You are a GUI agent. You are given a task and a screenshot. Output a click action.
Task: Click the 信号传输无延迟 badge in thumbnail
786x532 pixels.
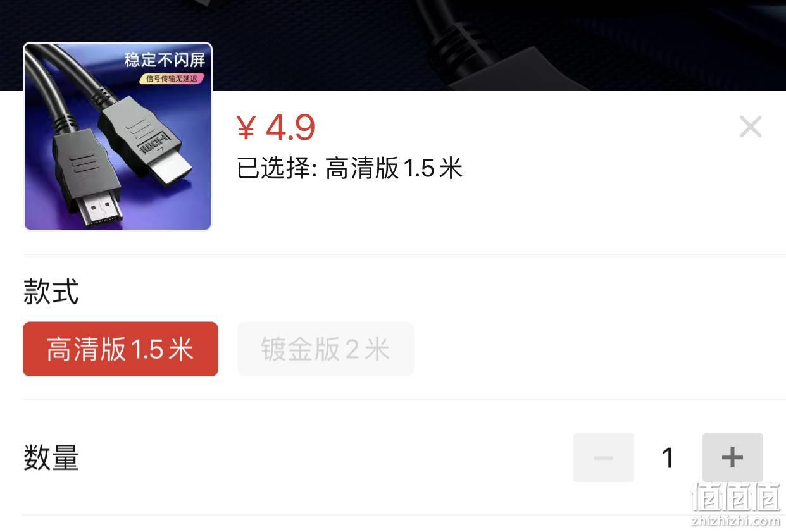point(172,78)
